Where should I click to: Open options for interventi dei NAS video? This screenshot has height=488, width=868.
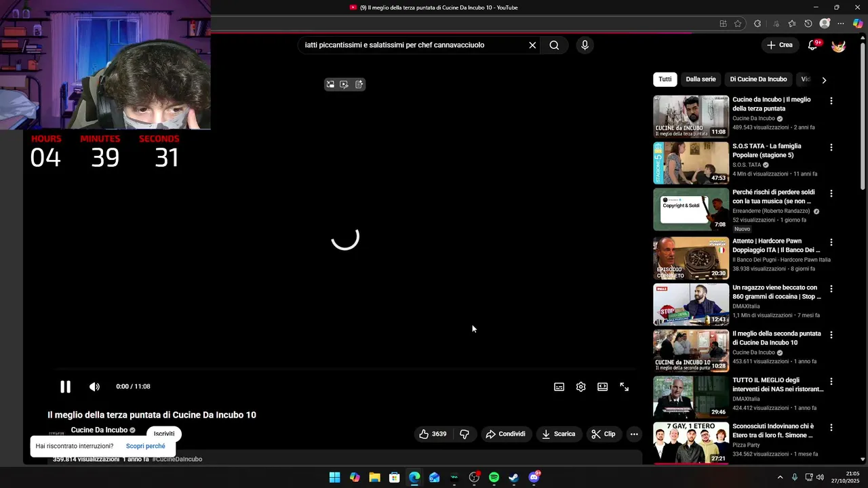coord(831,382)
